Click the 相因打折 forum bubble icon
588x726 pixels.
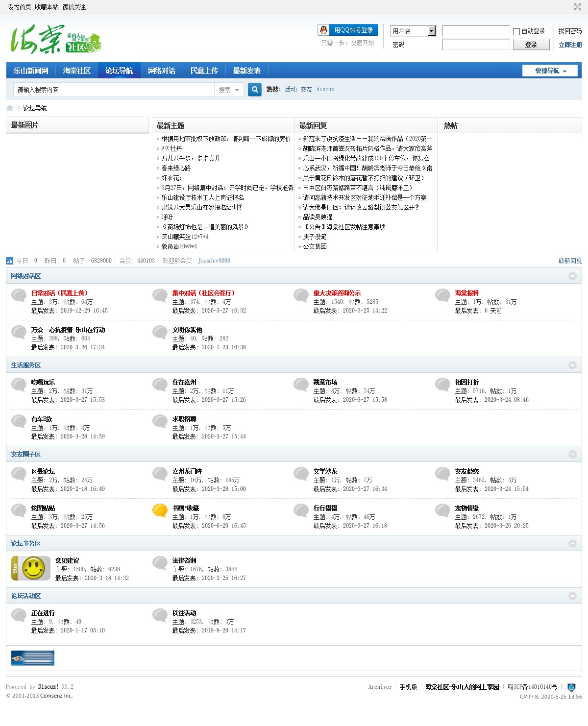(x=443, y=385)
